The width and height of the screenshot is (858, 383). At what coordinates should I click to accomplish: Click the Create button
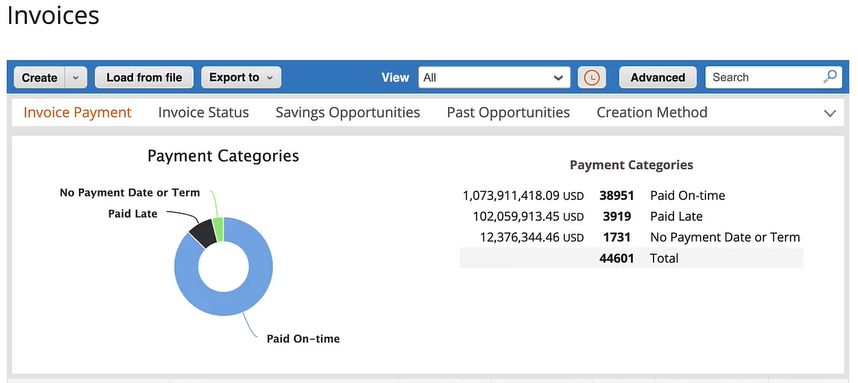point(39,78)
